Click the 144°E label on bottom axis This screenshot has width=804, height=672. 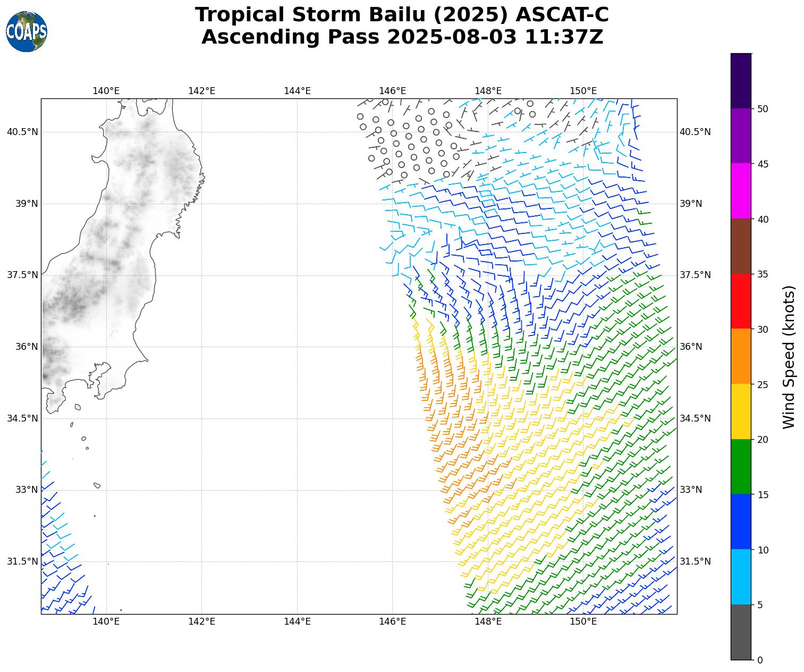(297, 621)
